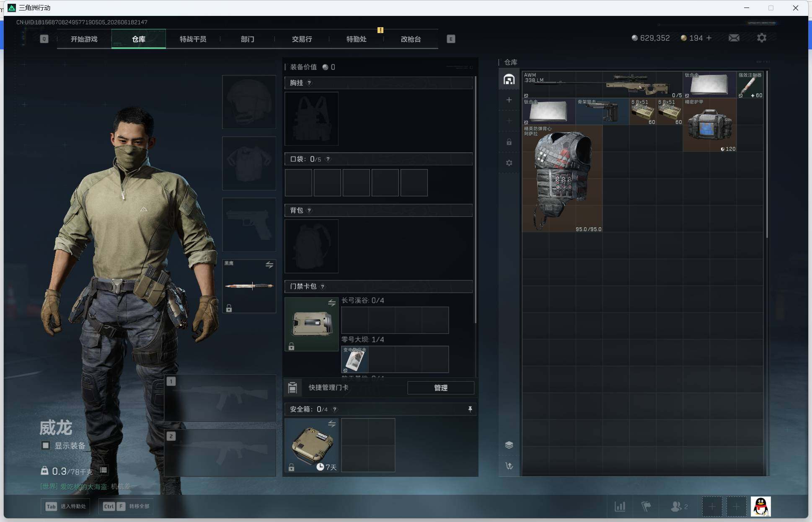Click the middle equipment panel scrollbar

[x=475, y=200]
